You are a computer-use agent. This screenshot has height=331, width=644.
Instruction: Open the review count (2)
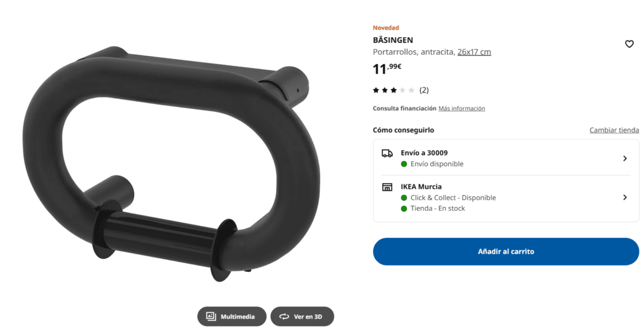pyautogui.click(x=424, y=90)
